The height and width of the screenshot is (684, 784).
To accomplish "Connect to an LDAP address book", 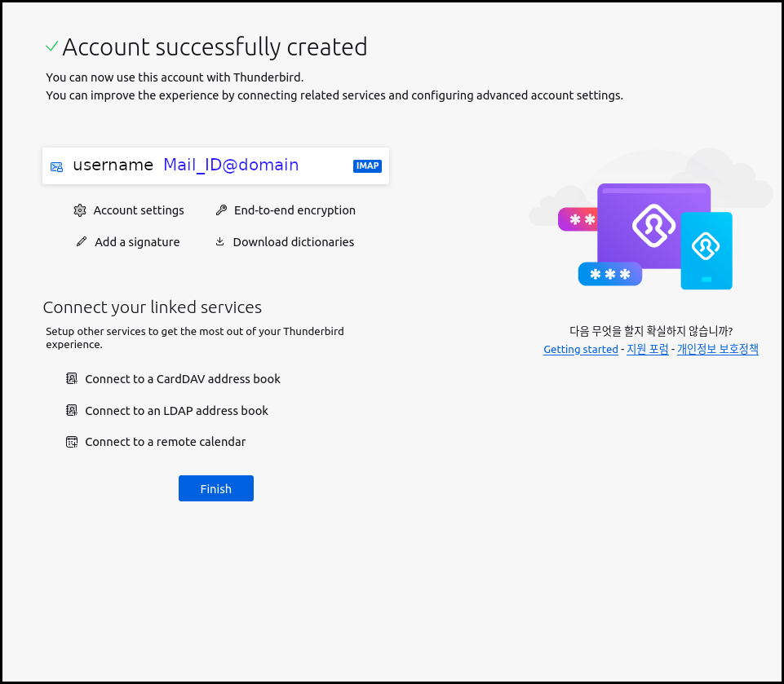I will [167, 411].
